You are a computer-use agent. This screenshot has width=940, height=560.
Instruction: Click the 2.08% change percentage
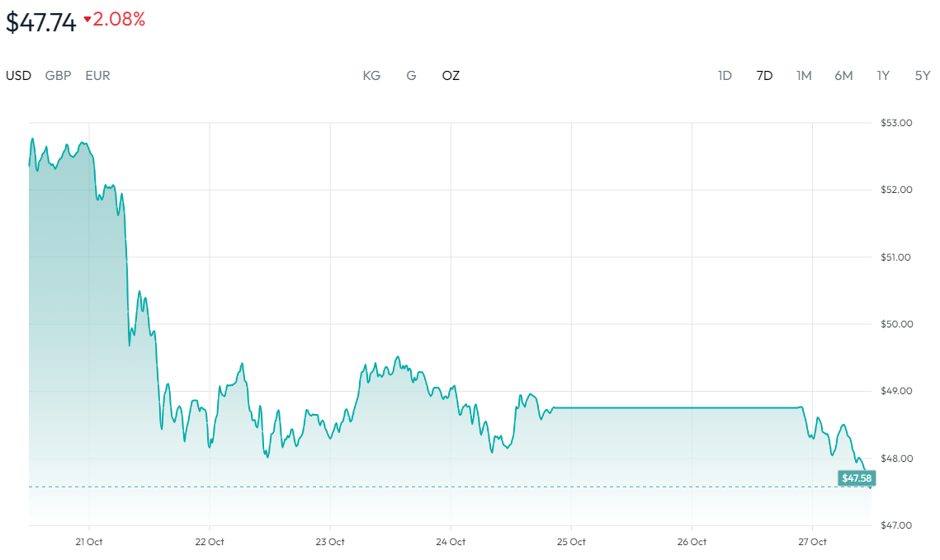[x=119, y=20]
